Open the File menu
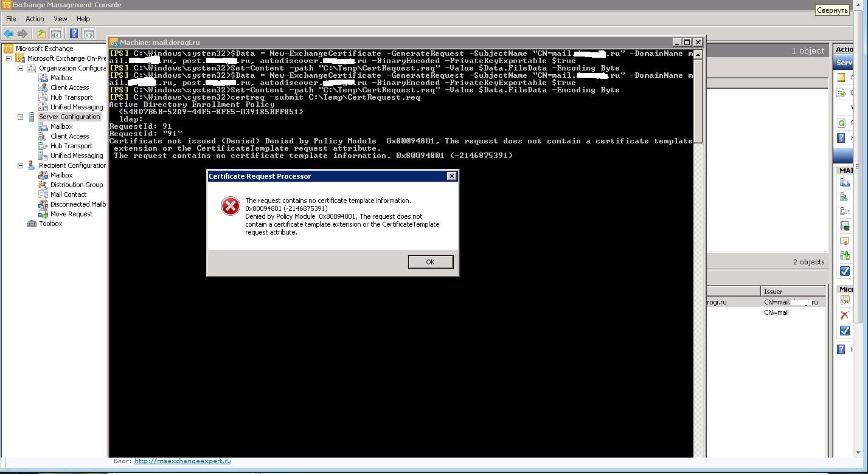 [x=11, y=19]
